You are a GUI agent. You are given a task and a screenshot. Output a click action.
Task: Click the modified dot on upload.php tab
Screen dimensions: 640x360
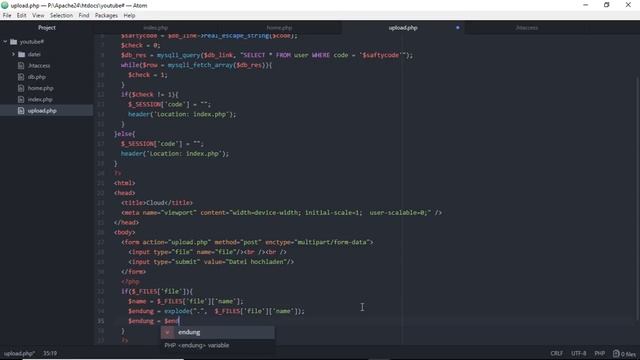pos(458,28)
